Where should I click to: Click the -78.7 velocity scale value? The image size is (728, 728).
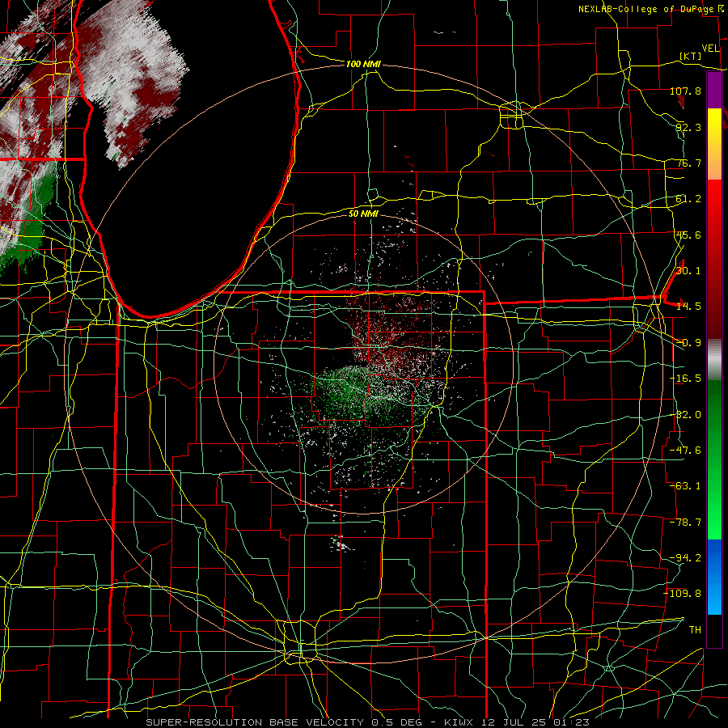pyautogui.click(x=685, y=523)
